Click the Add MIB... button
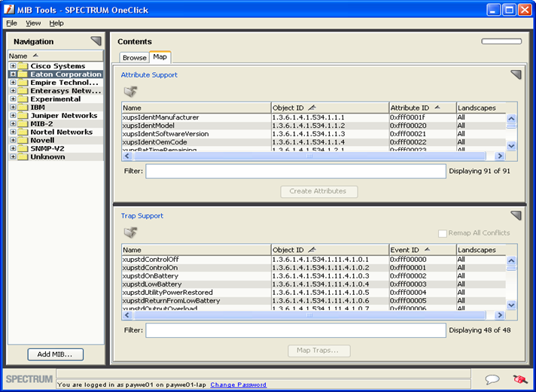This screenshot has height=392, width=536. (x=55, y=354)
